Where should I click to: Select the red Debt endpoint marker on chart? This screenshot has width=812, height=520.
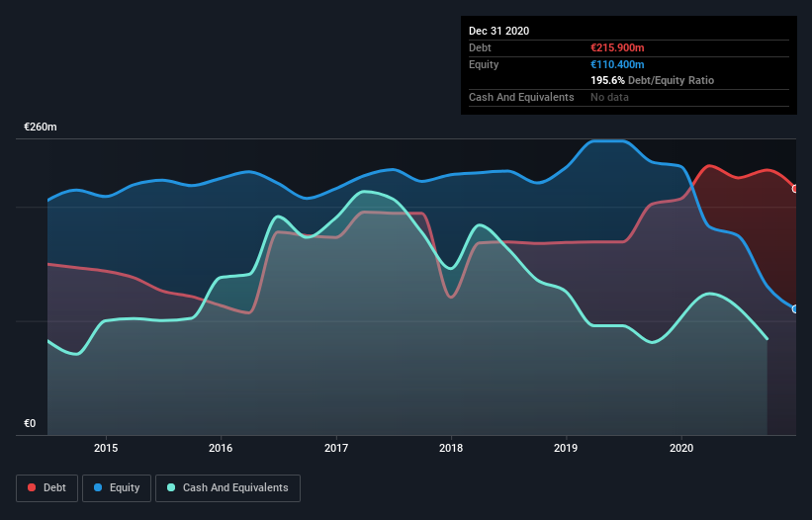795,189
